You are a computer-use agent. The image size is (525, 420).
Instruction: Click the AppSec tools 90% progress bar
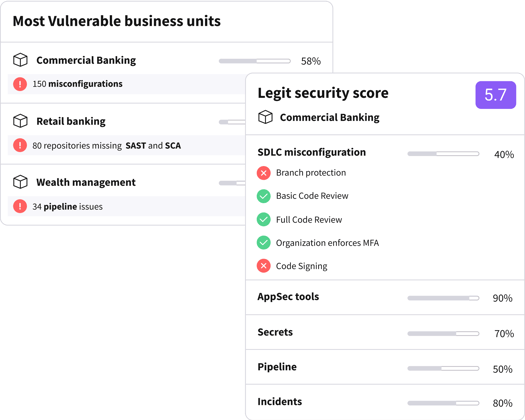click(443, 298)
